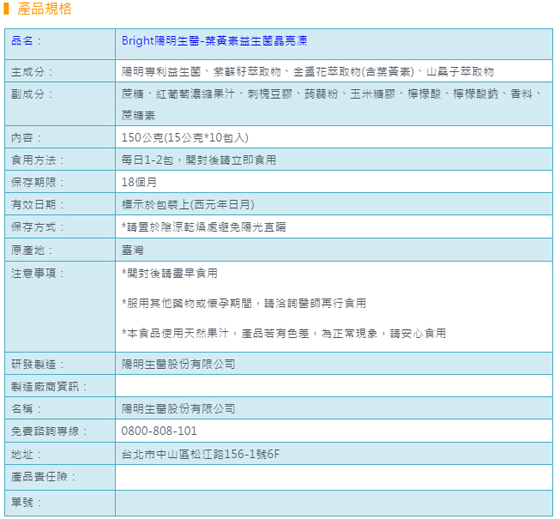The width and height of the screenshot is (560, 519).
Task: Select the 研發製造 label cell
Action: tap(60, 364)
